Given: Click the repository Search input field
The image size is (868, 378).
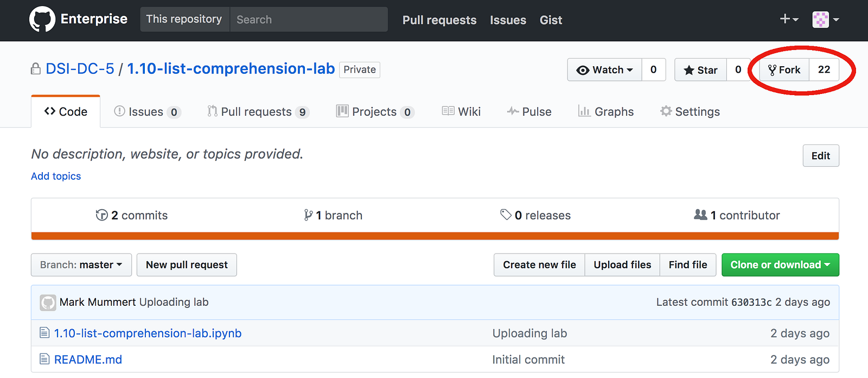Looking at the screenshot, I should (x=308, y=20).
